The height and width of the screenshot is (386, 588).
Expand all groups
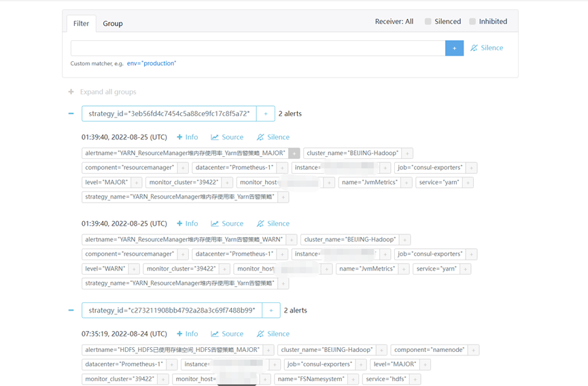point(103,92)
